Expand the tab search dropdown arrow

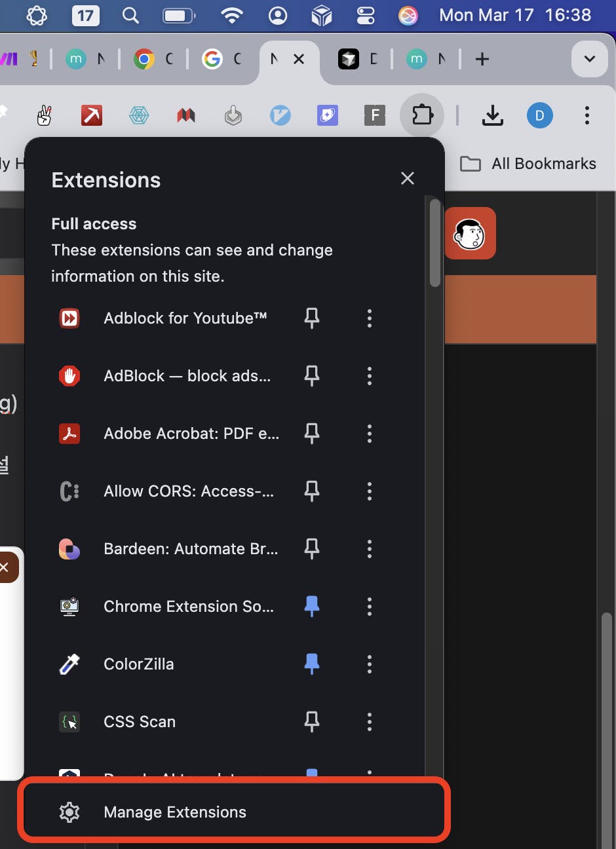coord(590,59)
